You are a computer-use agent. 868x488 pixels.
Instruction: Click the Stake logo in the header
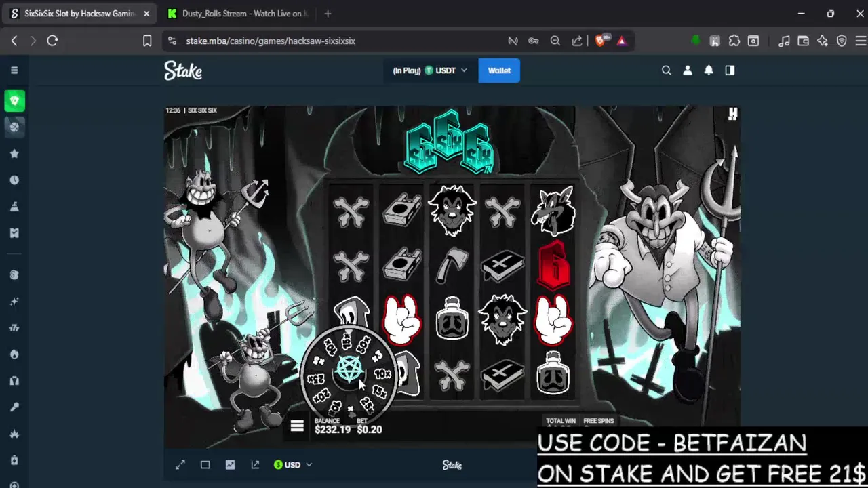(183, 70)
